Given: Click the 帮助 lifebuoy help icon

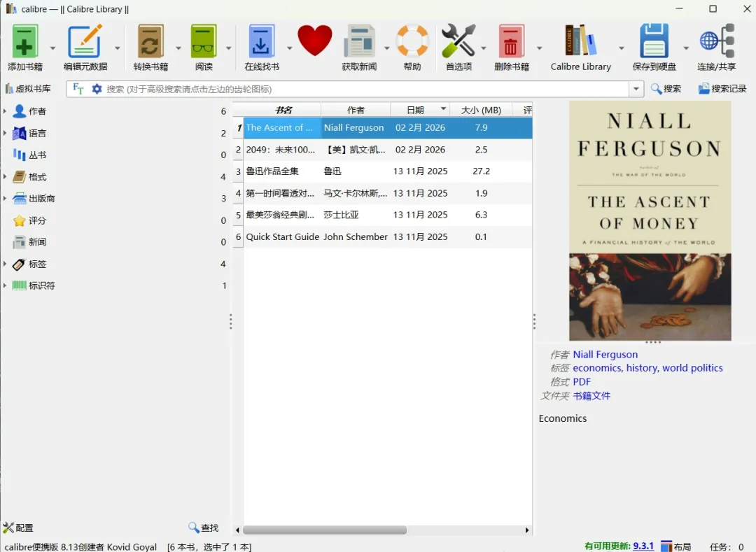Looking at the screenshot, I should (x=412, y=41).
